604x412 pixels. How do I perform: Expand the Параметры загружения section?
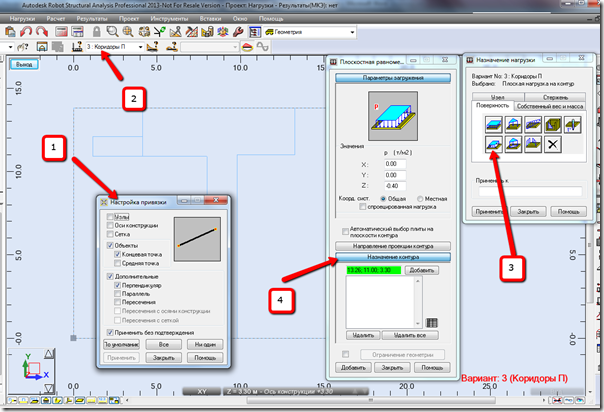point(393,78)
